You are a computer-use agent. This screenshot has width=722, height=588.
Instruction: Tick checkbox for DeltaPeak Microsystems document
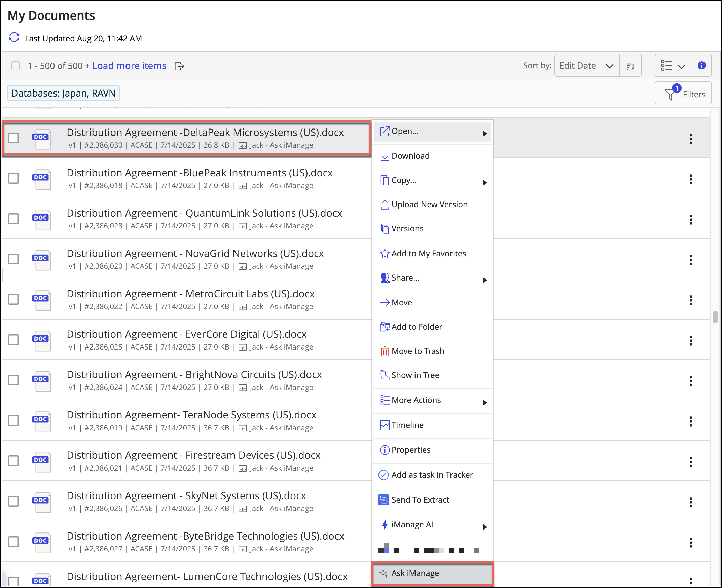pos(14,138)
